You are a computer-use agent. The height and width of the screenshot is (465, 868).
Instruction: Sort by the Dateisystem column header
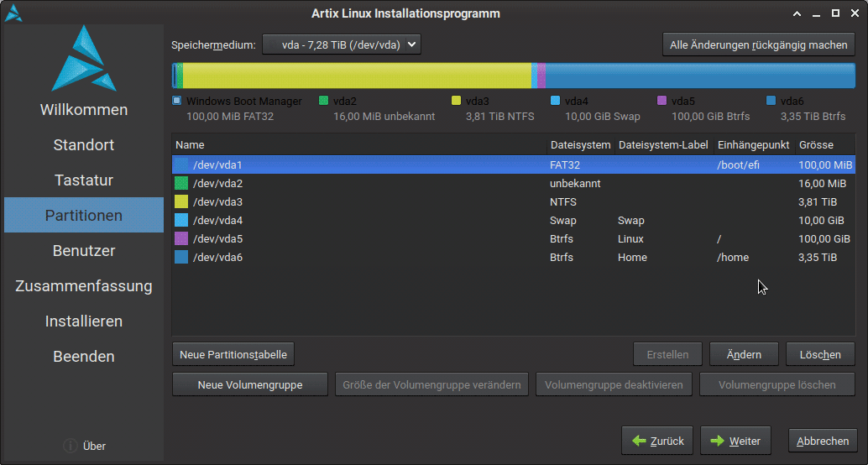pyautogui.click(x=580, y=145)
